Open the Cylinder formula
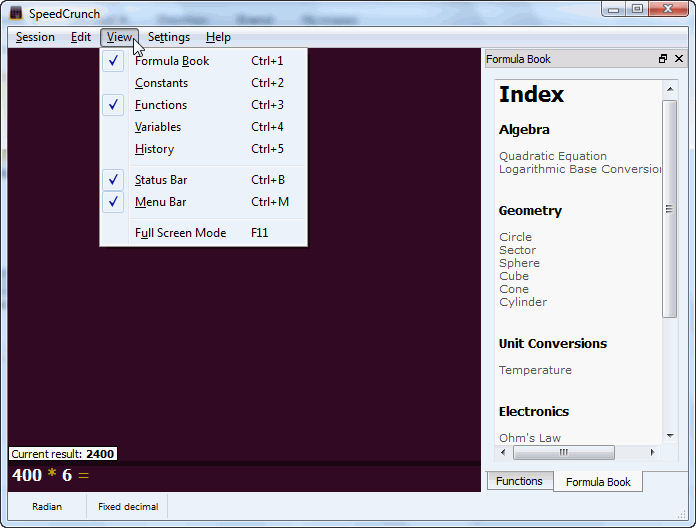 tap(523, 302)
